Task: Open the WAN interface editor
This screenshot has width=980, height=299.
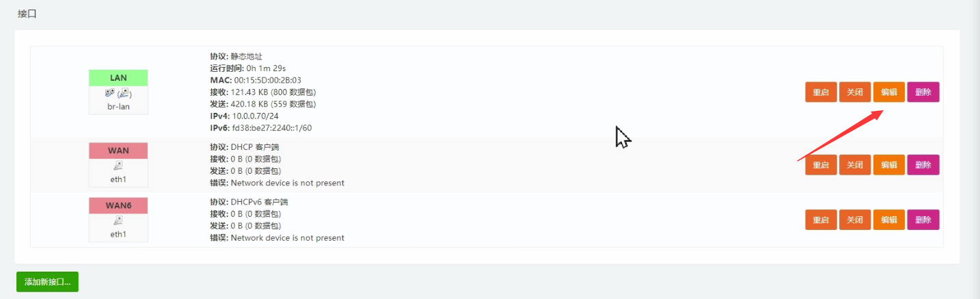Action: 889,165
